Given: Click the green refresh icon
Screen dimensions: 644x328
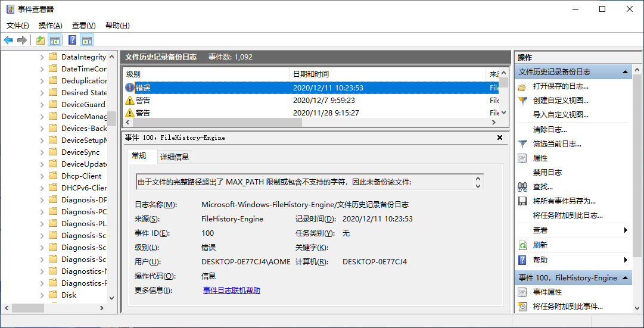Looking at the screenshot, I should (x=522, y=245).
